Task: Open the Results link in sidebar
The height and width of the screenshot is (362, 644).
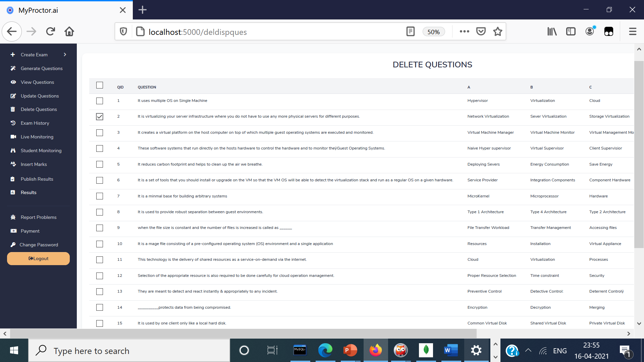Action: [29, 192]
